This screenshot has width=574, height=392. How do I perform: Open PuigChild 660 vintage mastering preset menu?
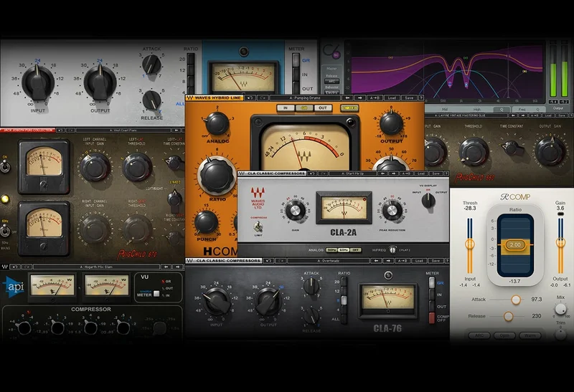point(465,115)
